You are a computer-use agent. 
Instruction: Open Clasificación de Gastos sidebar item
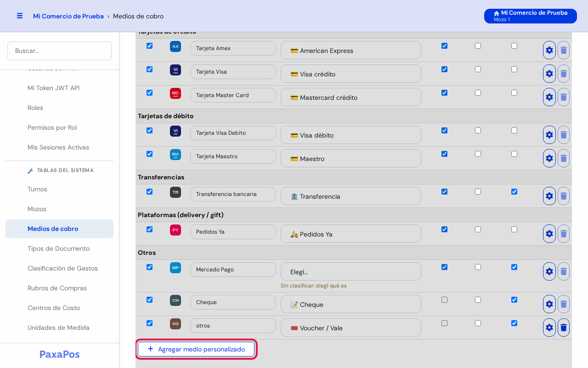tap(60, 269)
